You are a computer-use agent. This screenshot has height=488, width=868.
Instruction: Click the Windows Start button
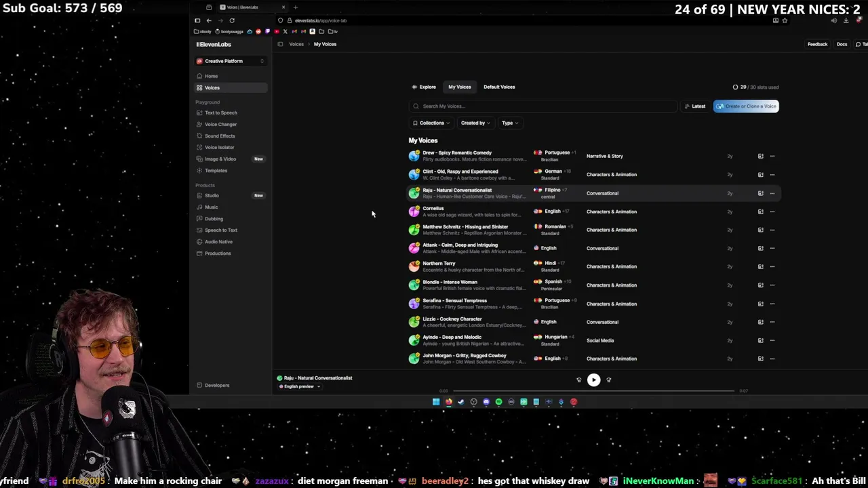(x=436, y=402)
